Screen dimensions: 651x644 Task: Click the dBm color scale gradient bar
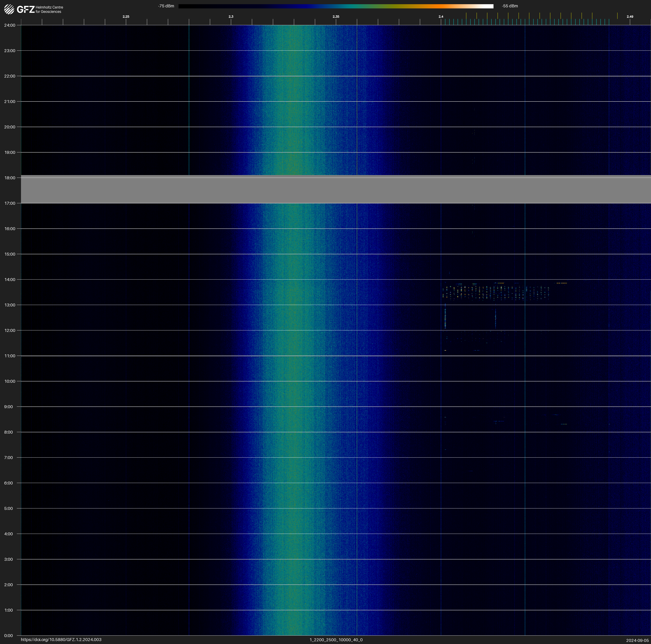click(336, 6)
